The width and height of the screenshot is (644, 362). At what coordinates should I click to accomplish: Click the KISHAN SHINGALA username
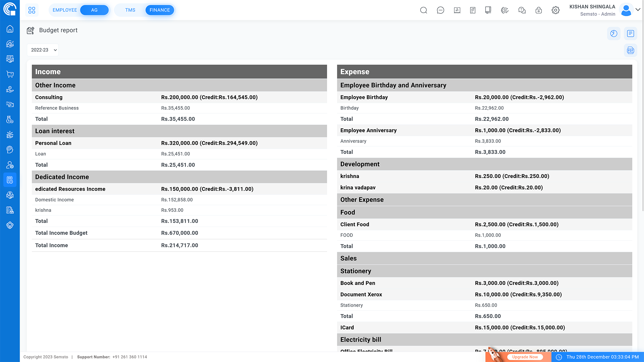click(592, 7)
